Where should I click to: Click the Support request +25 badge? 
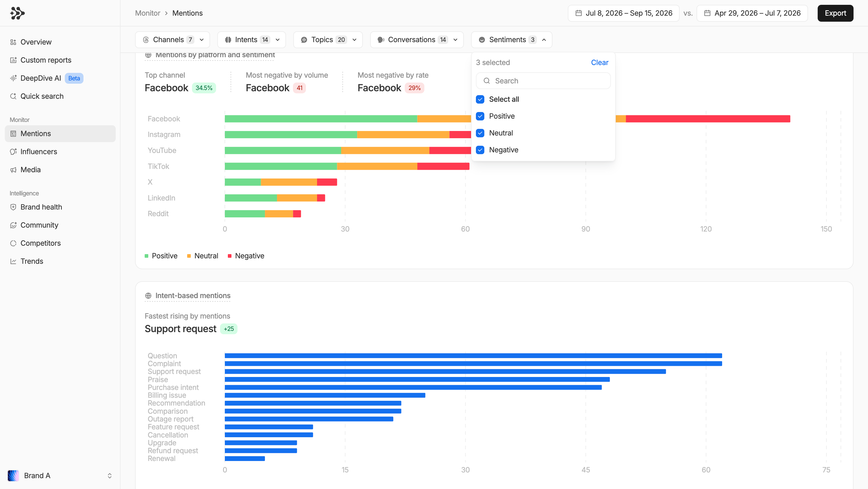229,329
